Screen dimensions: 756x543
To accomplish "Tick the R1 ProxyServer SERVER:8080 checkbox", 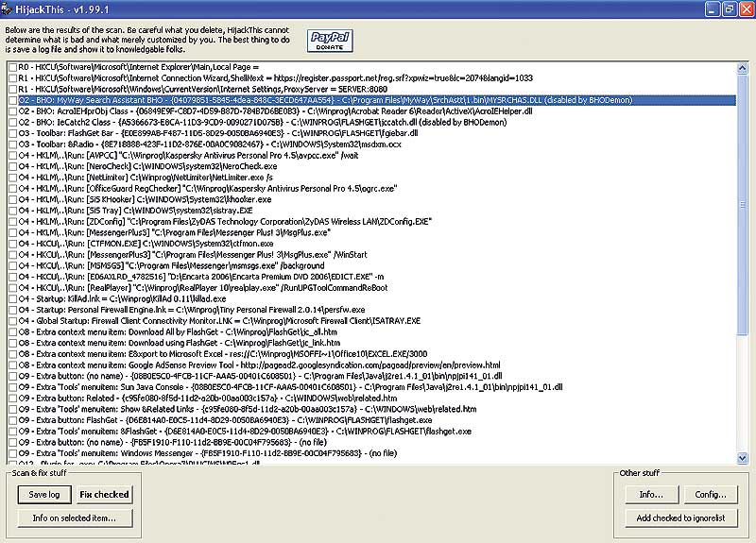I will [12, 90].
